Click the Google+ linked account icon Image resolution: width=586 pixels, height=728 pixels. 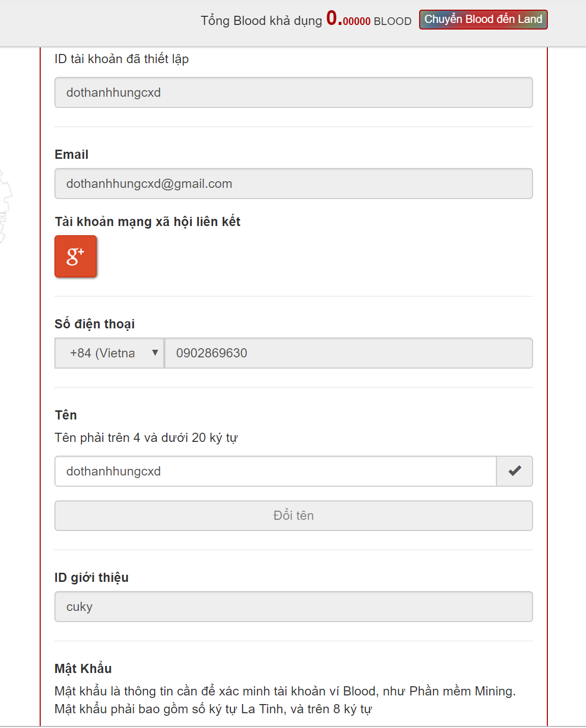click(x=75, y=257)
